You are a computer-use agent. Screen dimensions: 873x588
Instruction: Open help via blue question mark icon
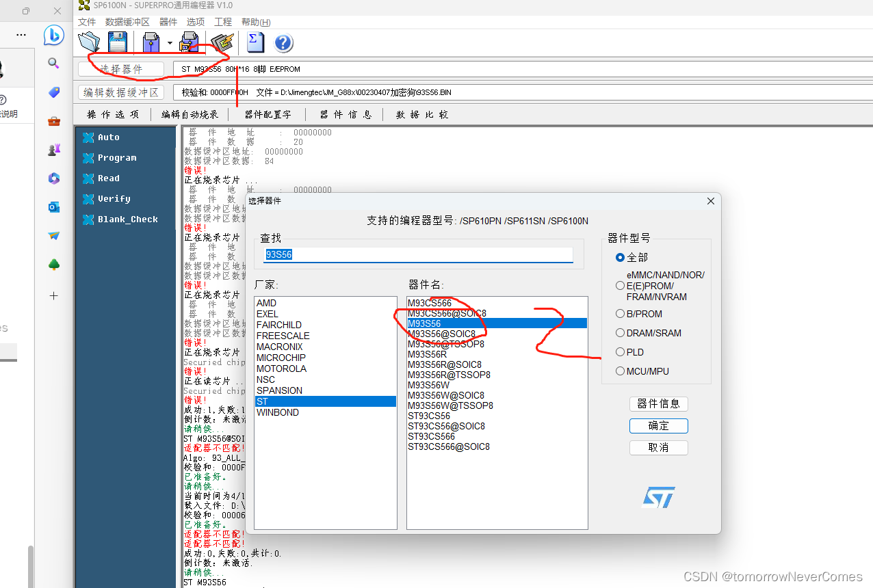coord(284,43)
